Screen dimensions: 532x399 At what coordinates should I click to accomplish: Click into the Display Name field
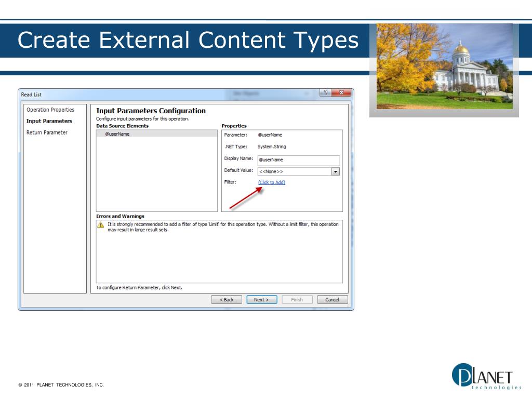[298, 160]
